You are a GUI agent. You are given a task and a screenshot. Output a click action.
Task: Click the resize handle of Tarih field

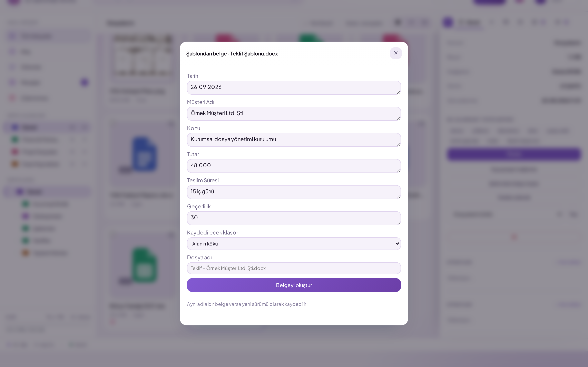click(399, 92)
